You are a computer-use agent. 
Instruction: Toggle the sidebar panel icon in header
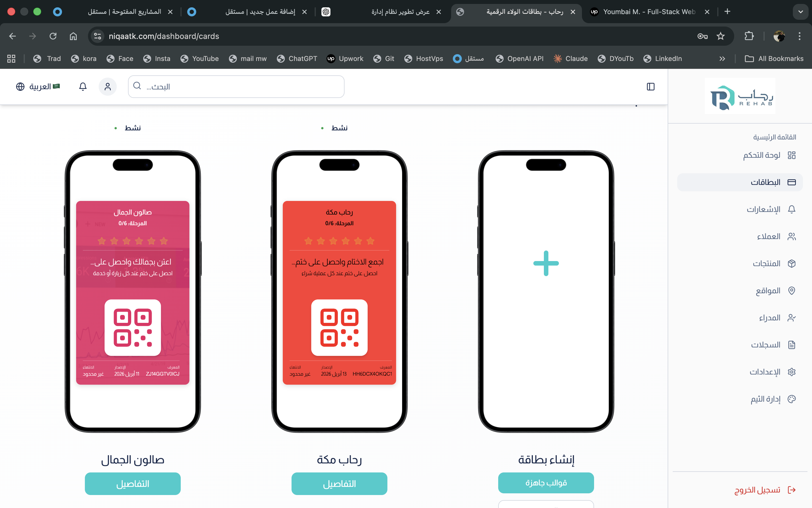(650, 87)
